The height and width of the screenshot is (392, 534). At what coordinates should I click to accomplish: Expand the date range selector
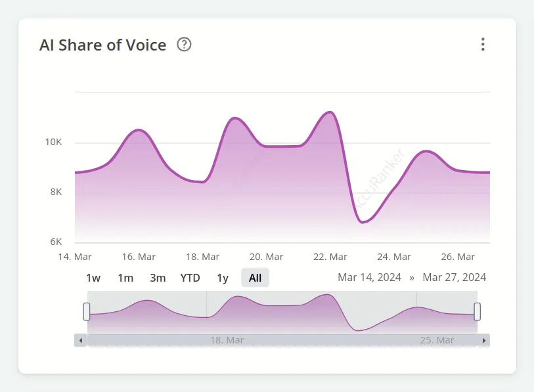(412, 277)
